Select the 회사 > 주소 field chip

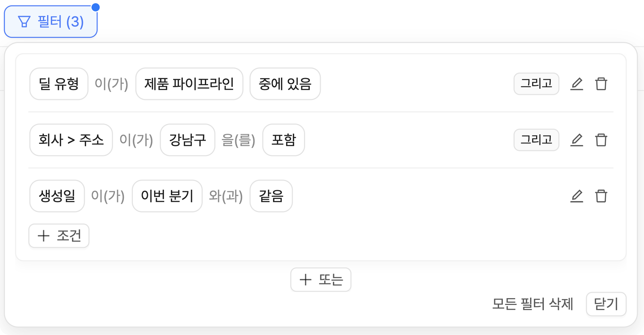click(71, 140)
